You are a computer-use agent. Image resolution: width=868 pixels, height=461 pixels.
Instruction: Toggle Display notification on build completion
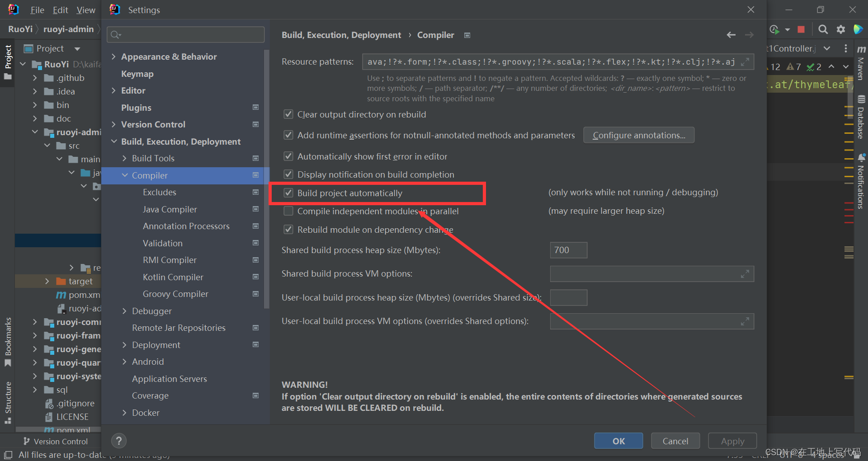[x=288, y=174]
